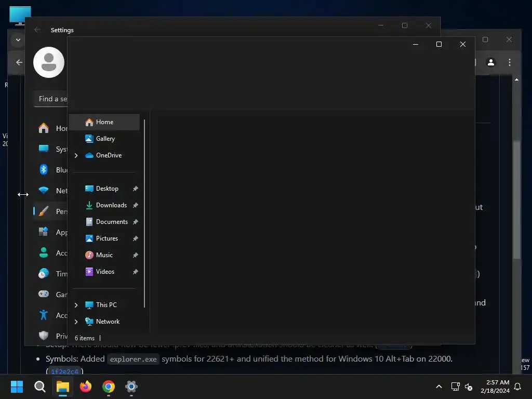532x399 pixels.
Task: Click the Chrome profile avatar icon
Action: pyautogui.click(x=490, y=62)
